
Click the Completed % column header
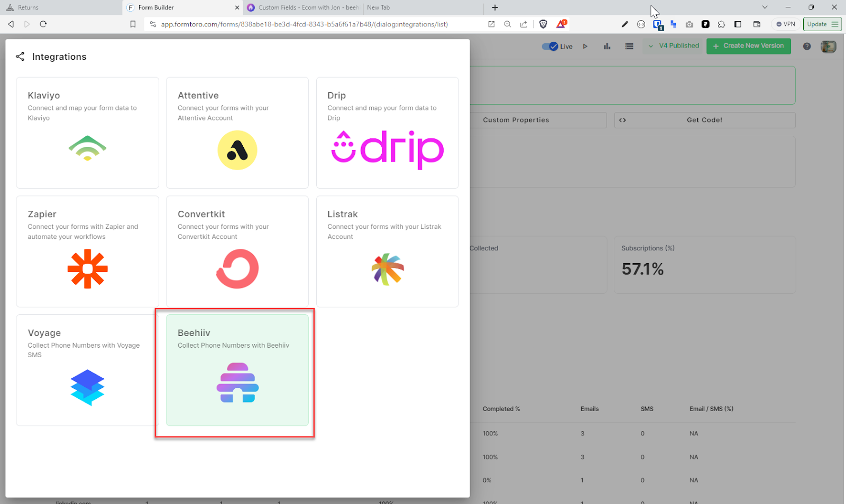click(x=501, y=409)
